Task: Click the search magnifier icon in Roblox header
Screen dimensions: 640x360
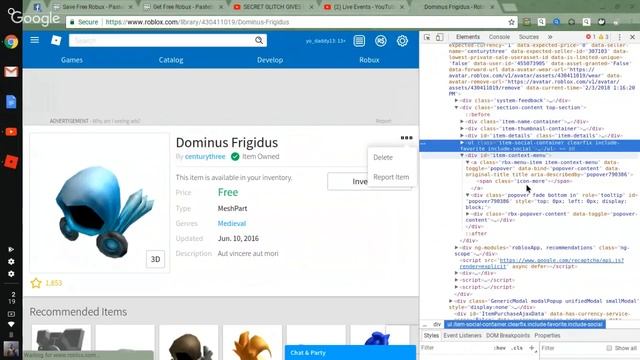Action: (259, 40)
